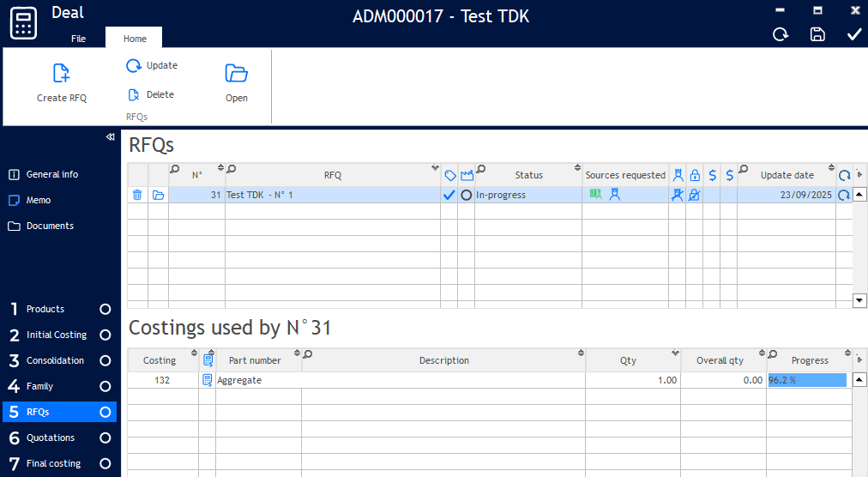Open the Documents section
The width and height of the screenshot is (868, 477).
point(41,226)
